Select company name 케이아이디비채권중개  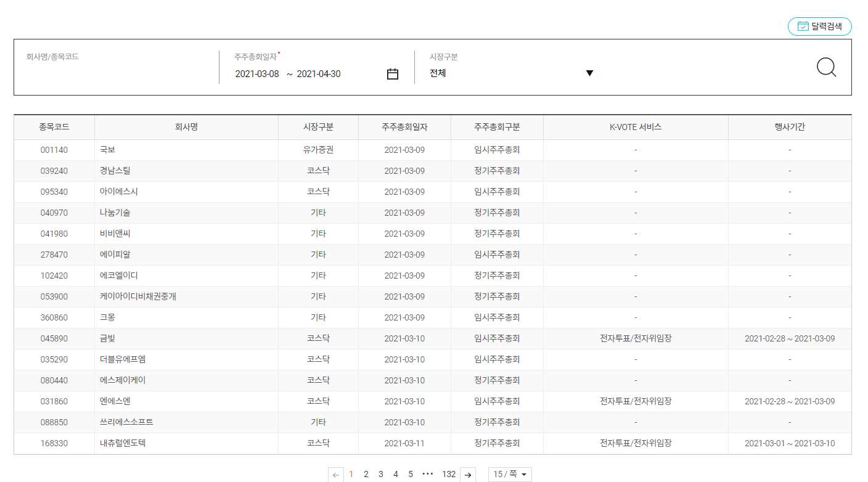[138, 296]
